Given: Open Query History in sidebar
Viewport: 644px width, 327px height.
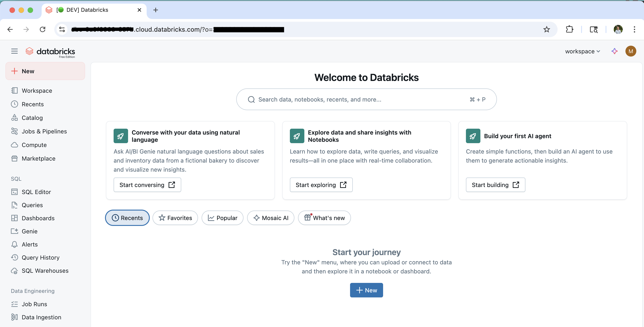Looking at the screenshot, I should pos(45,258).
